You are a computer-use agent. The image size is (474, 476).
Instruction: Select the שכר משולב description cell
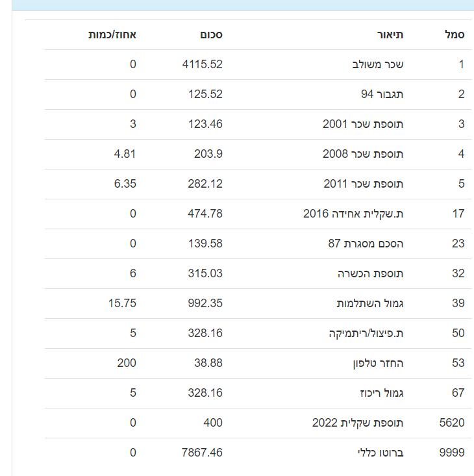coord(377,64)
